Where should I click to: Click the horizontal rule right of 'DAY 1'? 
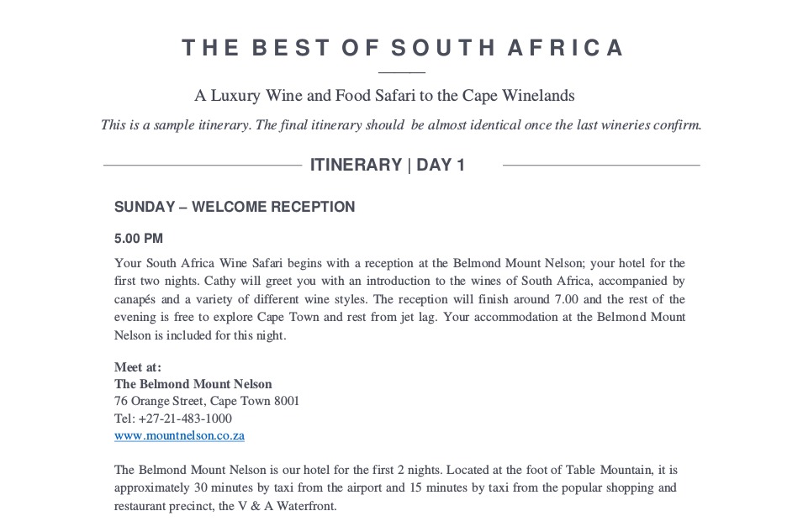(601, 166)
